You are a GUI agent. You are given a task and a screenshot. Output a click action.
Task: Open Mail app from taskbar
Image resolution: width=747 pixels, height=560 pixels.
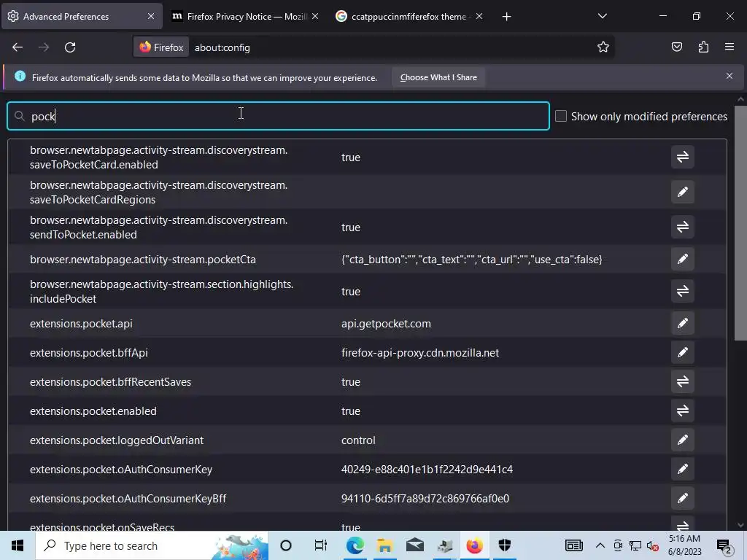click(415, 545)
